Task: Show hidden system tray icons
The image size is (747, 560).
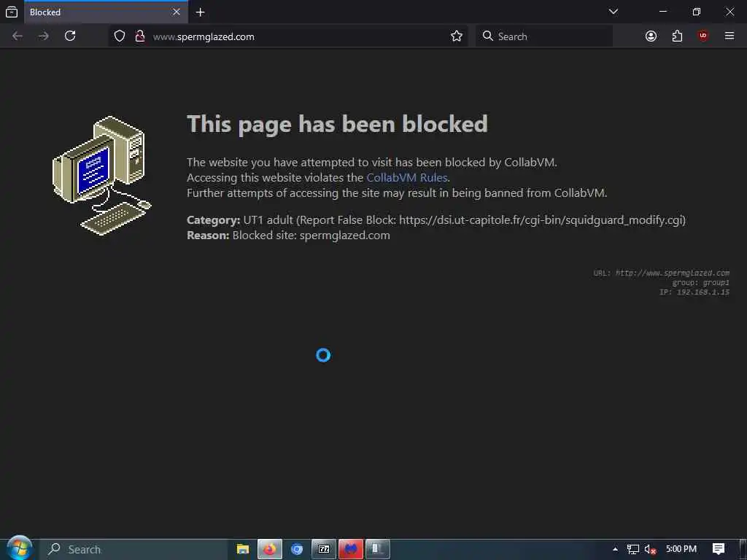Action: pyautogui.click(x=615, y=550)
